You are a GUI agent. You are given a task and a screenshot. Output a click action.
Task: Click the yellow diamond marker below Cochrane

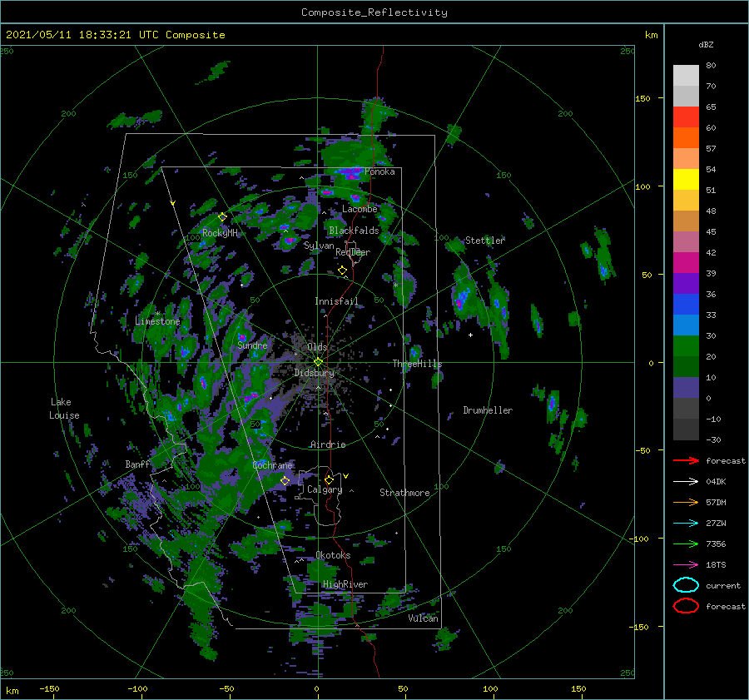coord(285,481)
